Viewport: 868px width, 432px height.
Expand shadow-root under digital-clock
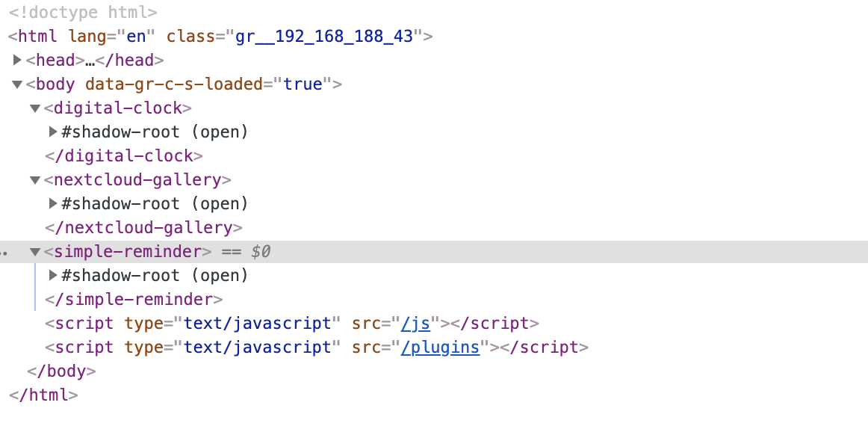click(x=53, y=132)
